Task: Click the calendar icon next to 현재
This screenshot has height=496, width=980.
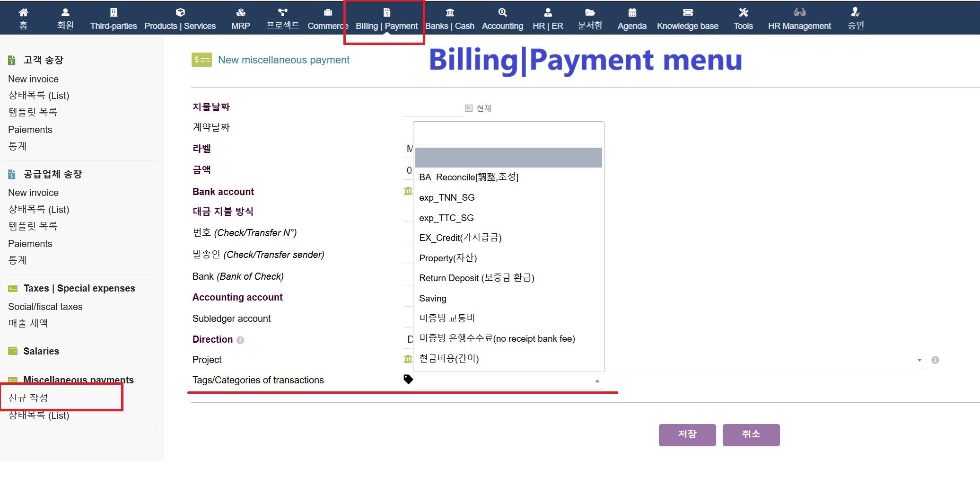Action: (x=468, y=108)
